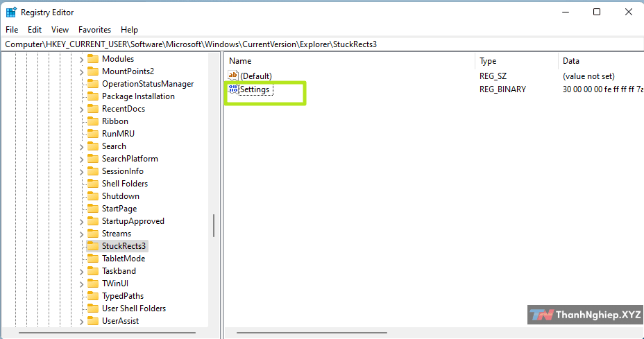Expand the RecentDocs key
Image resolution: width=644 pixels, height=339 pixels.
(x=81, y=109)
